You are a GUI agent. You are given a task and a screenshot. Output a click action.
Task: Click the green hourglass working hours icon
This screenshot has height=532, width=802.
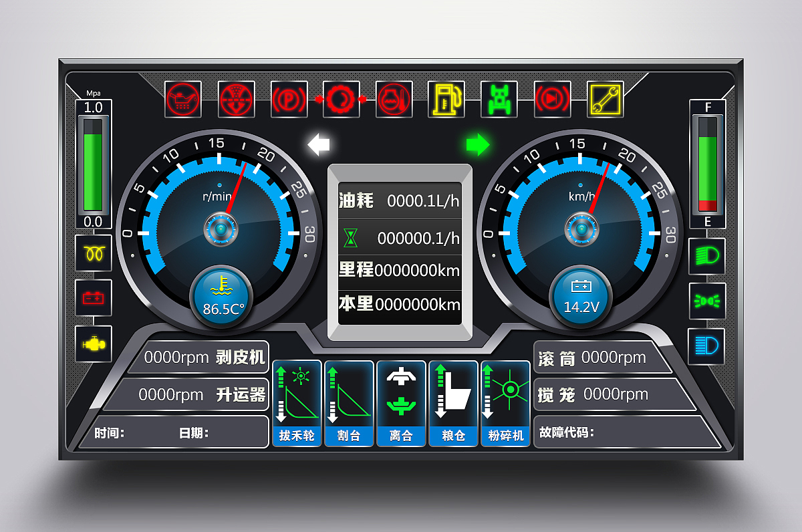coord(351,237)
